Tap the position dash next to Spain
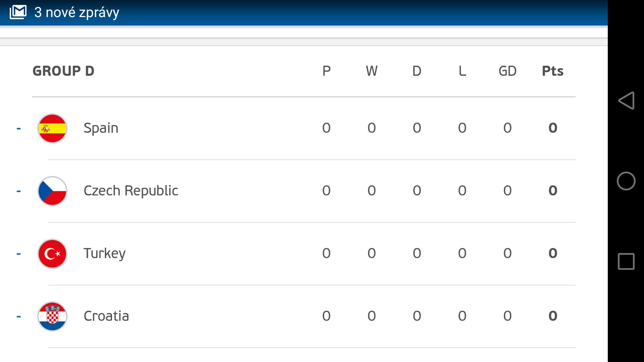The image size is (644, 362). [x=18, y=128]
